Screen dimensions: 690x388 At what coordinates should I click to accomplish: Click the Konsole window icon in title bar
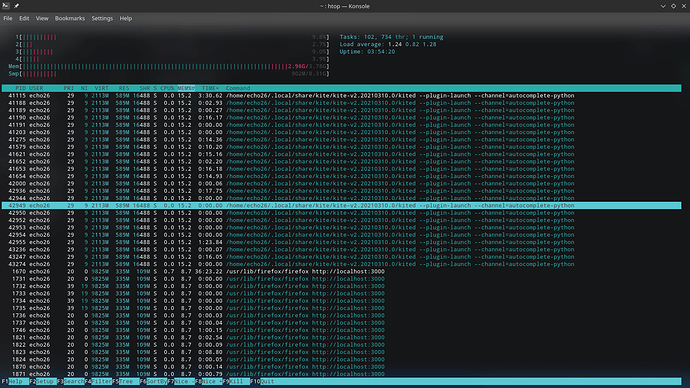click(x=6, y=6)
